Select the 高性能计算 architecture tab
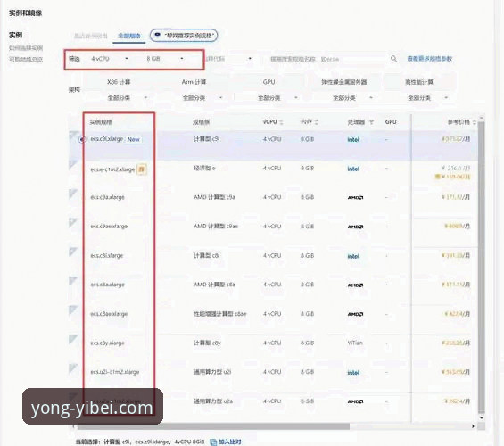The width and height of the screenshot is (504, 446). pyautogui.click(x=419, y=82)
